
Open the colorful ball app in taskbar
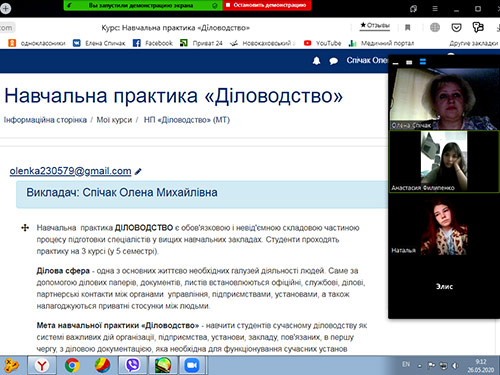click(x=102, y=365)
